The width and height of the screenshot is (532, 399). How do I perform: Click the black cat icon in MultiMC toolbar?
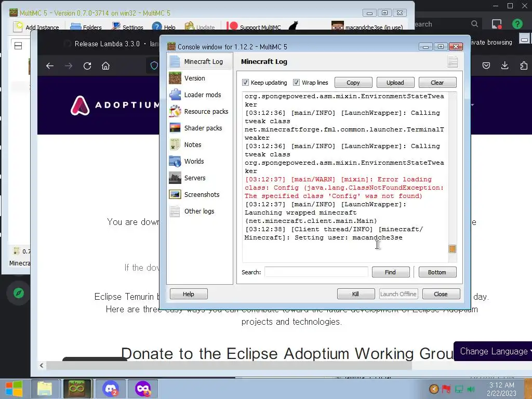pos(293,26)
